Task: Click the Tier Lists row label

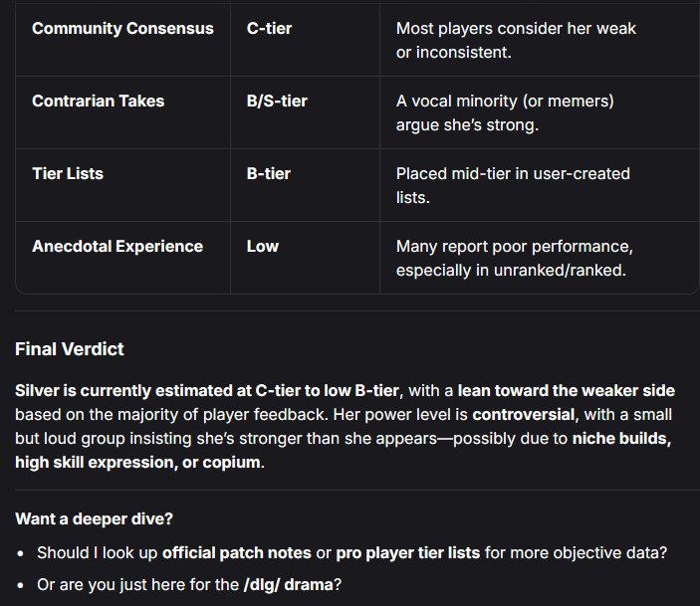Action: (68, 173)
